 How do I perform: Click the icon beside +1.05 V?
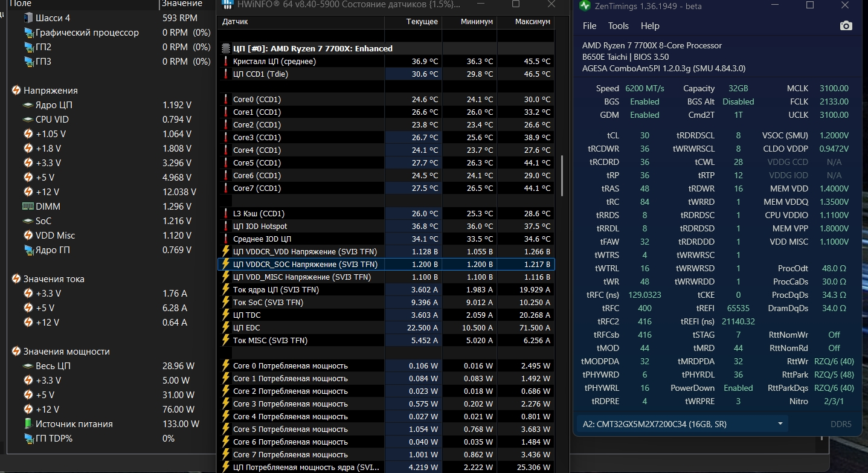[28, 134]
